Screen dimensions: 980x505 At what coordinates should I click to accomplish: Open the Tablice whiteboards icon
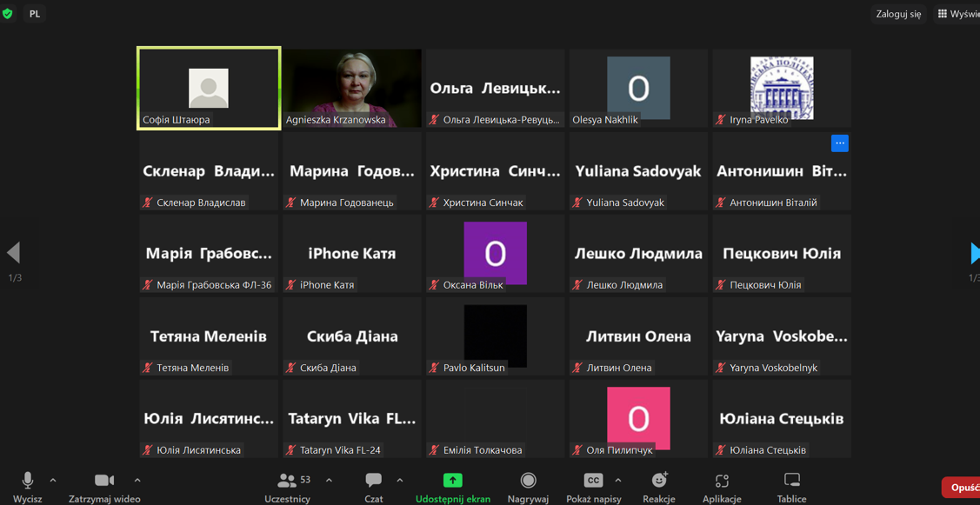point(792,480)
